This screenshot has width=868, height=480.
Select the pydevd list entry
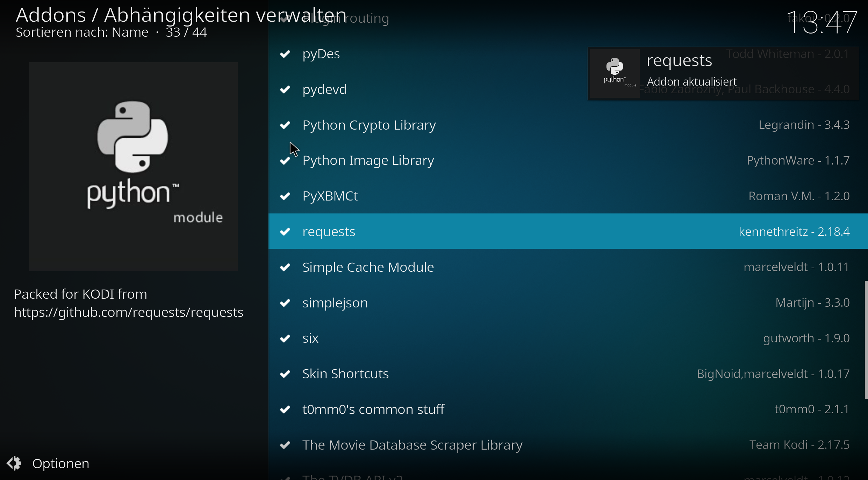568,89
